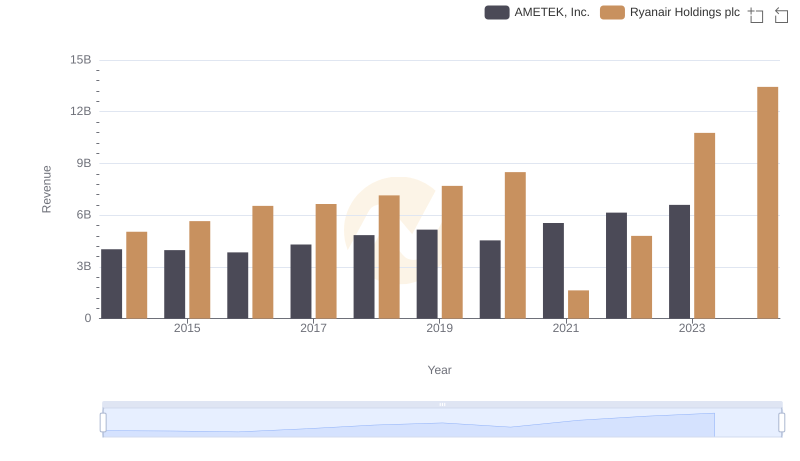Click the left data zoom slider handle
Viewport: 800px width, 461px height.
[103, 422]
